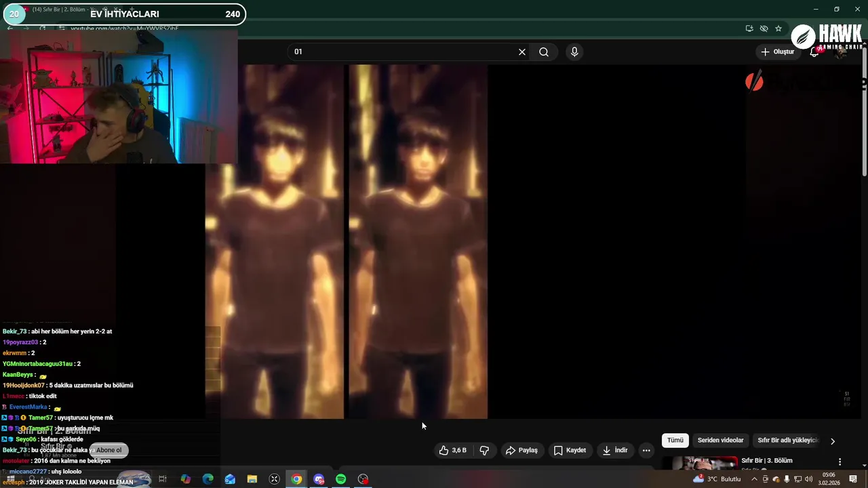The image size is (868, 488).
Task: Expand hidden system tray icons
Action: tap(754, 479)
